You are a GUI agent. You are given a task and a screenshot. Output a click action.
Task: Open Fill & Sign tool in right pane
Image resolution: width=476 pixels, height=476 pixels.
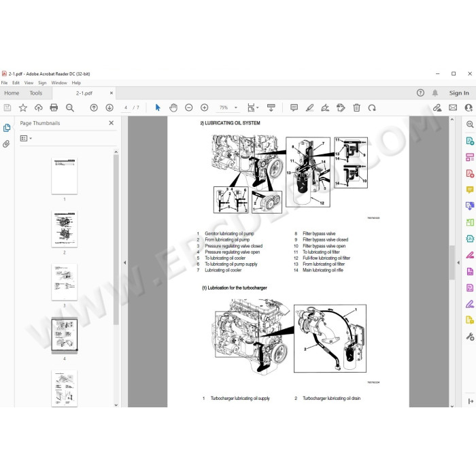[x=470, y=304]
